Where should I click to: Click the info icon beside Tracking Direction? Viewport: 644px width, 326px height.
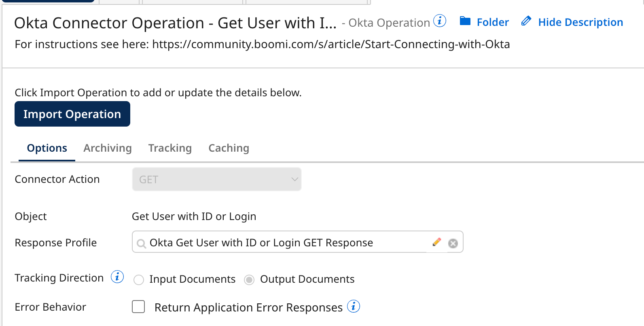[x=117, y=277]
